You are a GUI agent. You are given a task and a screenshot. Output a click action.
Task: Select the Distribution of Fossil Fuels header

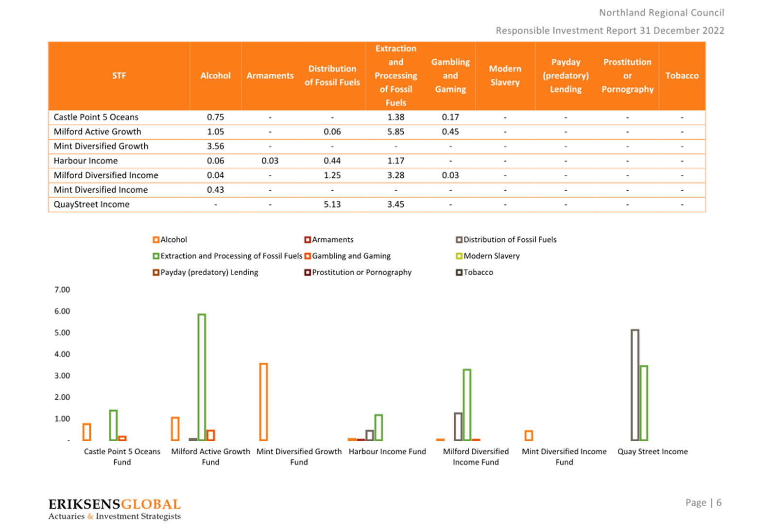[332, 76]
